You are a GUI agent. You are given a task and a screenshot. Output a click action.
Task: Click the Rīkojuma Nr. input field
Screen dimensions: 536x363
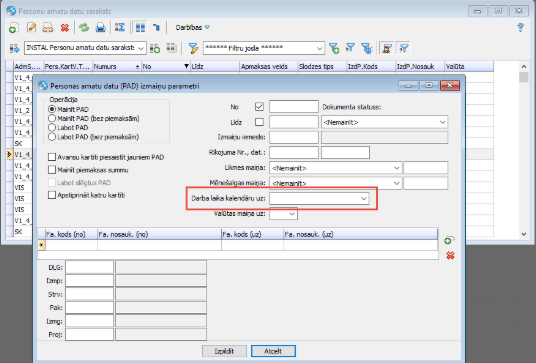[294, 152]
